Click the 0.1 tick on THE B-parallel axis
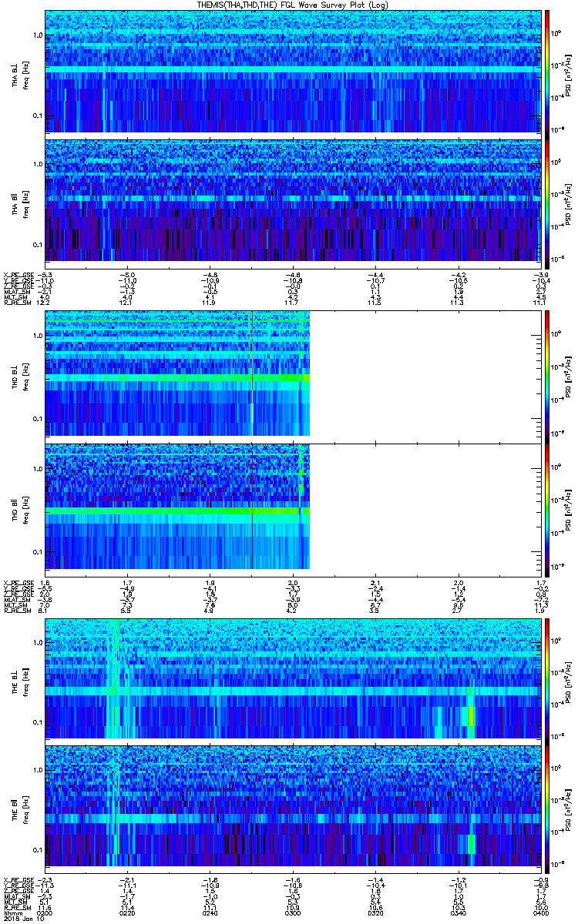Image resolution: width=578 pixels, height=924 pixels. coord(37,850)
